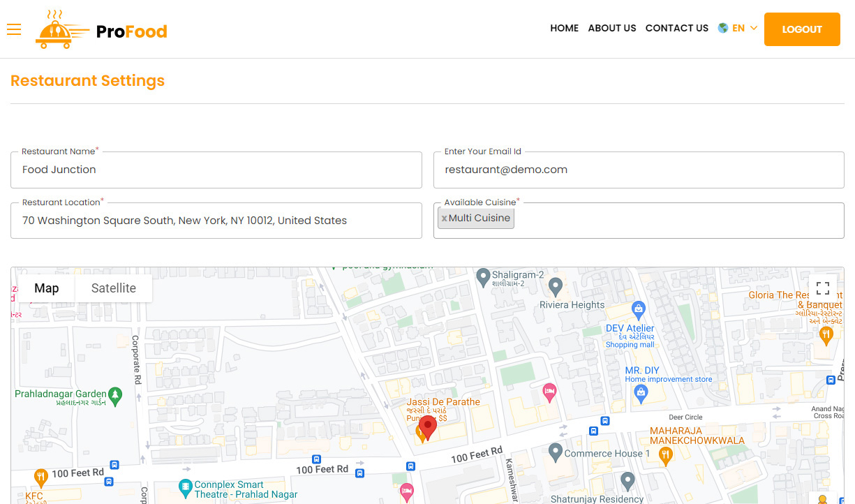
Task: Click the DEV Atelier shopping pin
Action: coord(638,309)
